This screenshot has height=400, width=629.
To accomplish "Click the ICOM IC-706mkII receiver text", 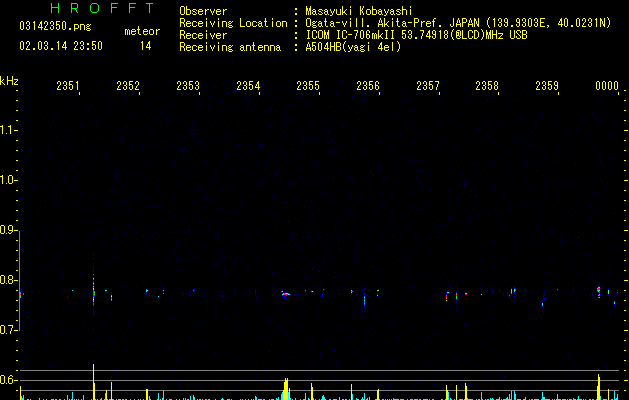I will pos(416,35).
